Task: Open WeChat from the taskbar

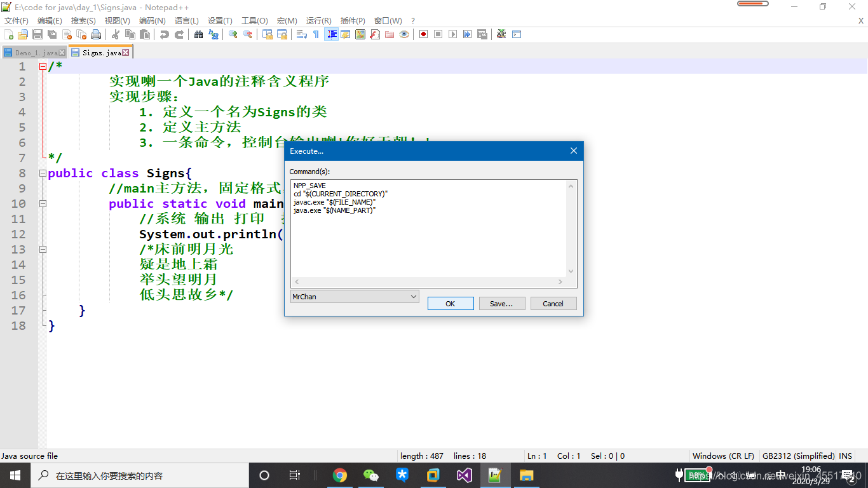Action: [371, 475]
